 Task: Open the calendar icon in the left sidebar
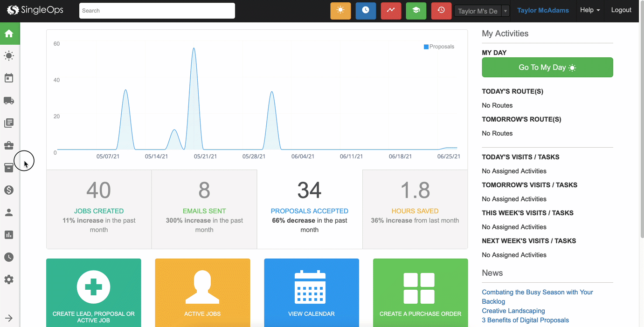(x=9, y=78)
